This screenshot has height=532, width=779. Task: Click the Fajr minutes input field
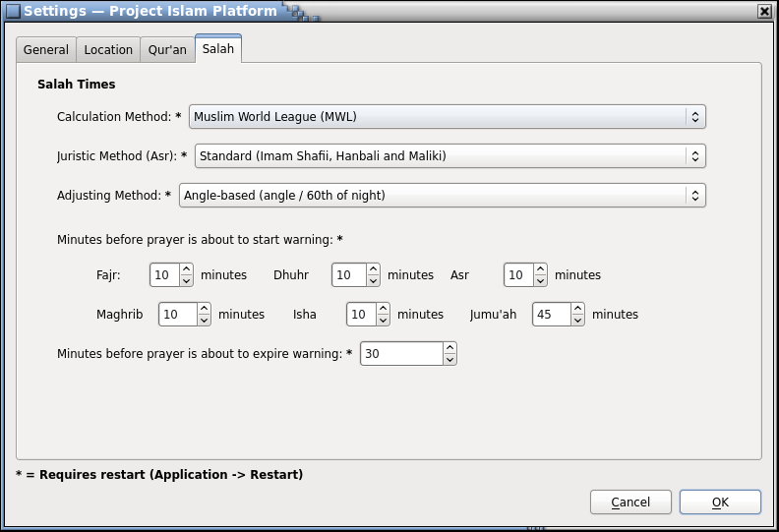(164, 275)
